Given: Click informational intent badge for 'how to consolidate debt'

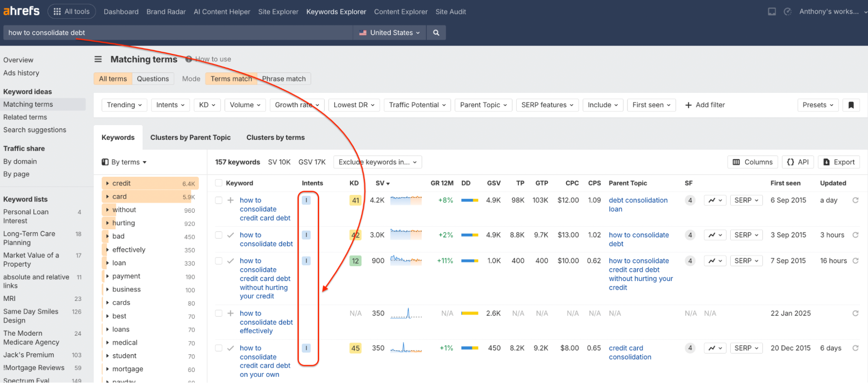Looking at the screenshot, I should pyautogui.click(x=306, y=235).
